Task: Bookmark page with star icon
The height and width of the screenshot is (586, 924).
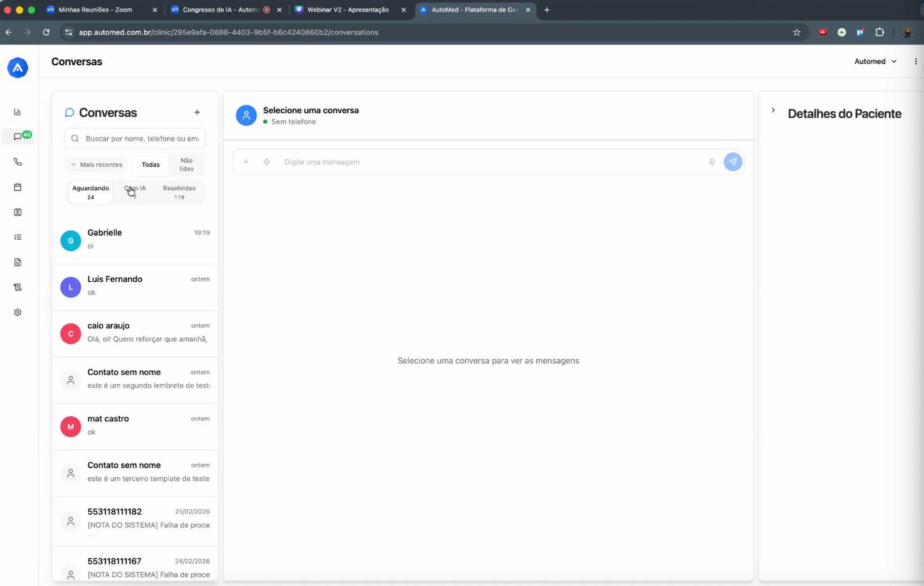Action: click(x=796, y=32)
